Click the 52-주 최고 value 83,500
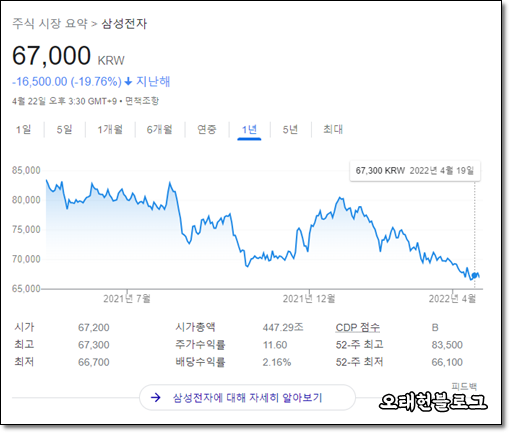The width and height of the screenshot is (510, 433). click(x=447, y=345)
